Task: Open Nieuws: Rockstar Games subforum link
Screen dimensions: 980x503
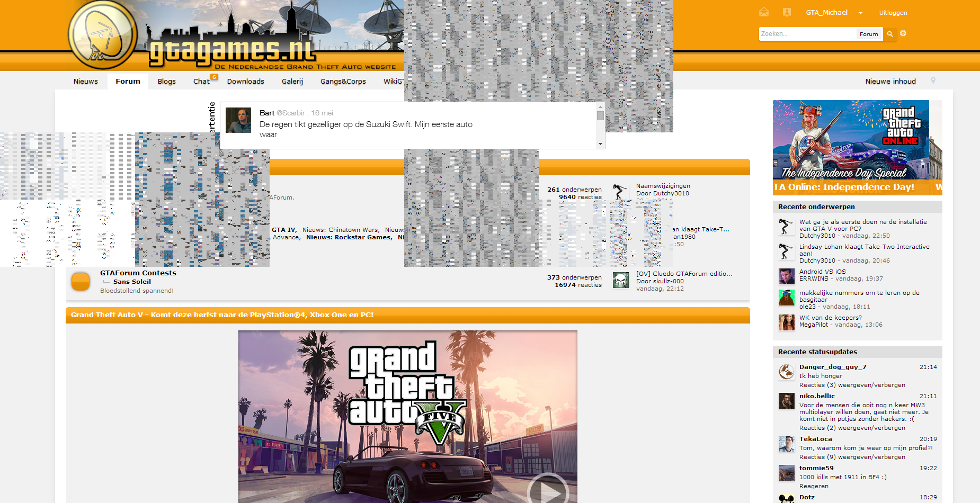Action: pos(349,237)
